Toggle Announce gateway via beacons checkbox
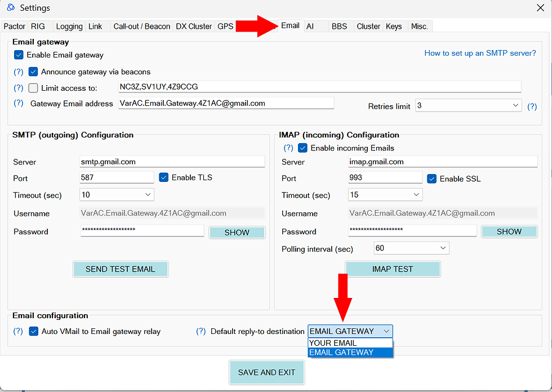Image resolution: width=552 pixels, height=392 pixels. 33,72
